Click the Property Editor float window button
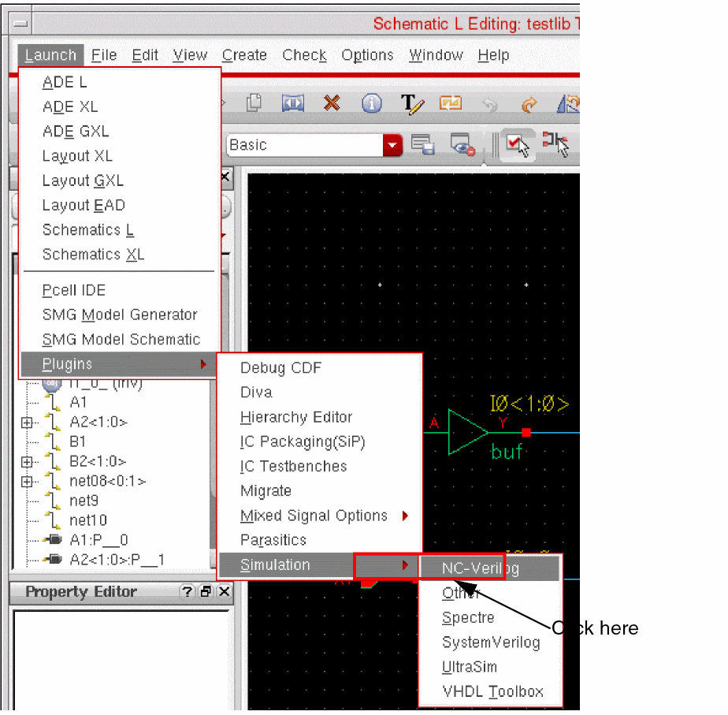Viewport: 728px width, 715px height. 206,592
